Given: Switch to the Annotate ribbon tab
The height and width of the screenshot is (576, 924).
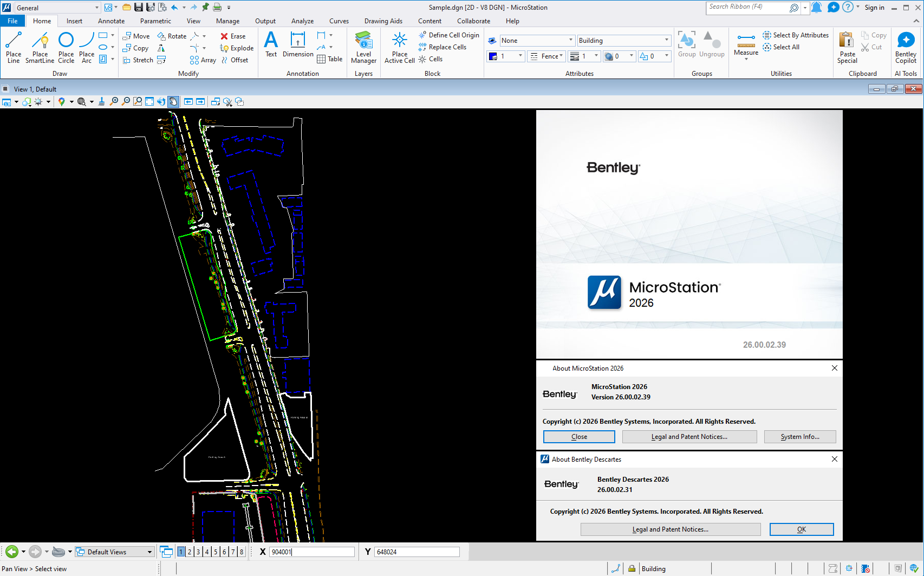Looking at the screenshot, I should [x=111, y=21].
